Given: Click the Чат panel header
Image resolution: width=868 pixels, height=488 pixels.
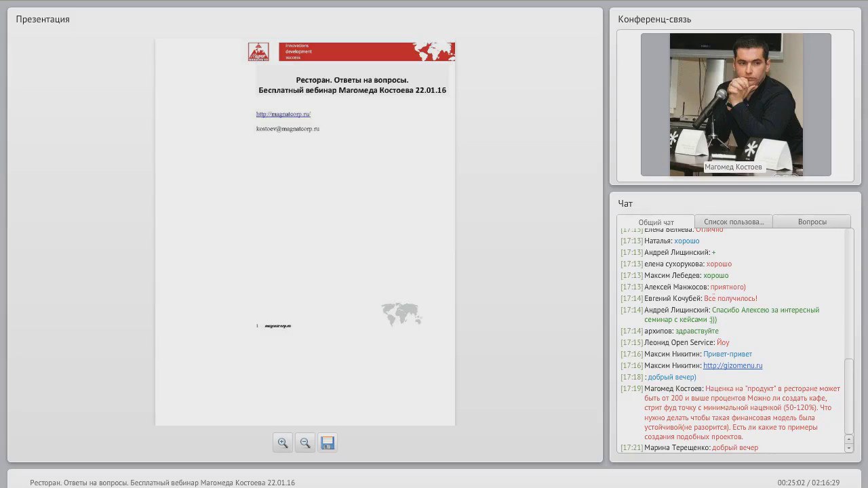Looking at the screenshot, I should [x=625, y=203].
